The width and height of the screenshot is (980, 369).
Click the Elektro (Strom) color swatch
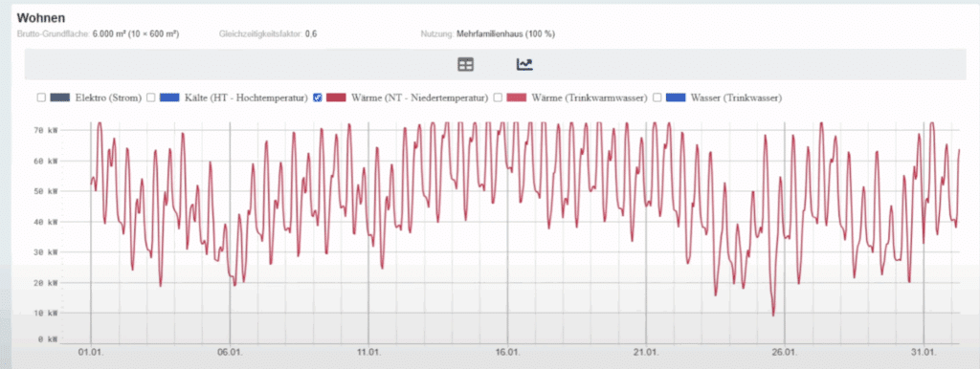coord(60,98)
